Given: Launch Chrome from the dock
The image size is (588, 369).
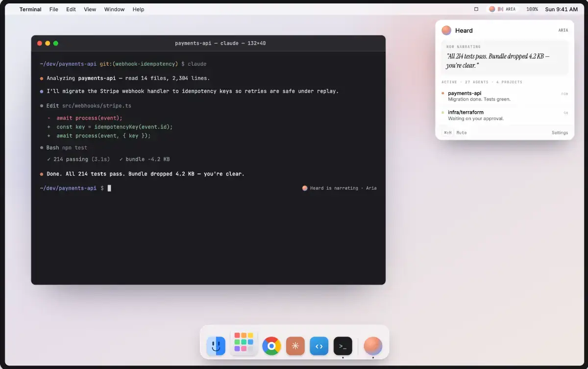Looking at the screenshot, I should click(271, 346).
